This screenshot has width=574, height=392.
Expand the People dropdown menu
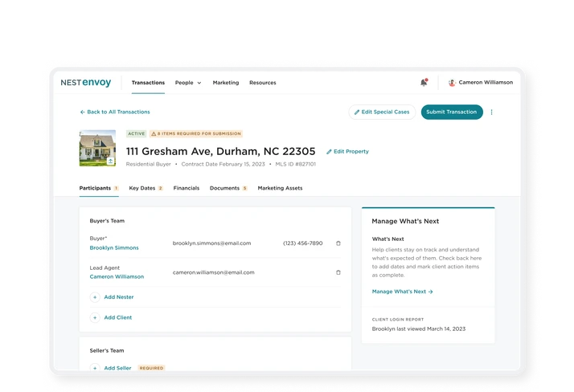[188, 83]
